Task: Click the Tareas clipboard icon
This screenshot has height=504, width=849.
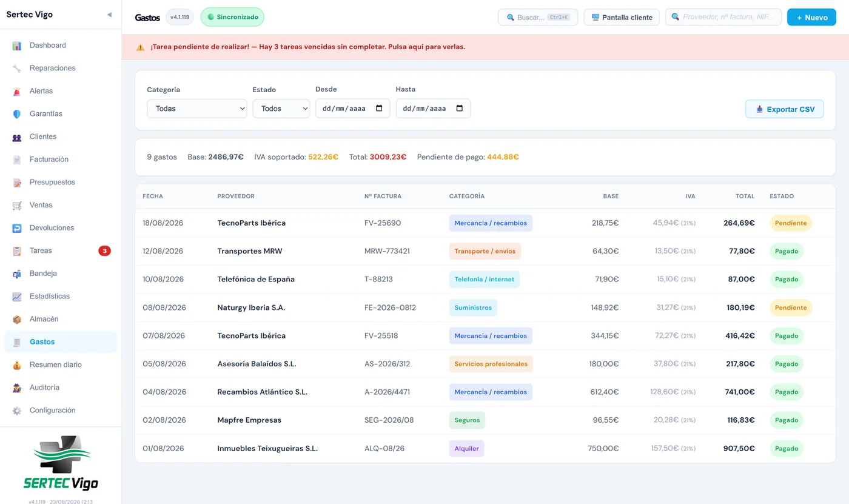Action: [17, 251]
